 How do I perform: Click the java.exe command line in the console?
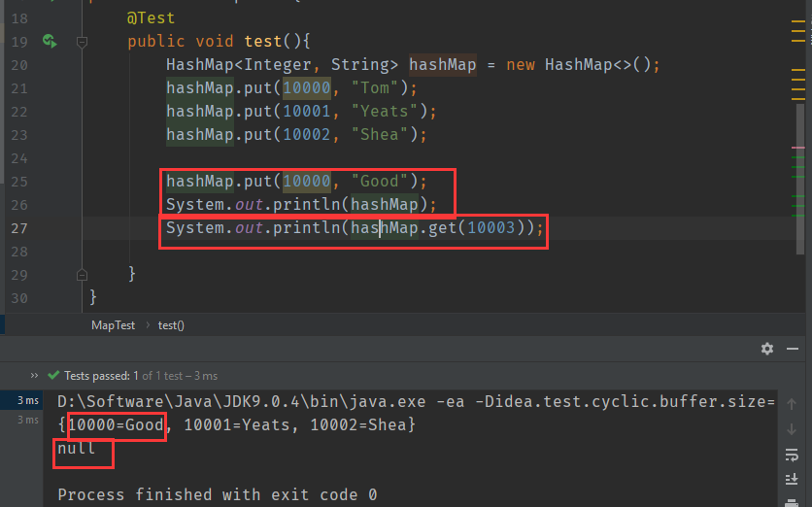[x=417, y=402]
